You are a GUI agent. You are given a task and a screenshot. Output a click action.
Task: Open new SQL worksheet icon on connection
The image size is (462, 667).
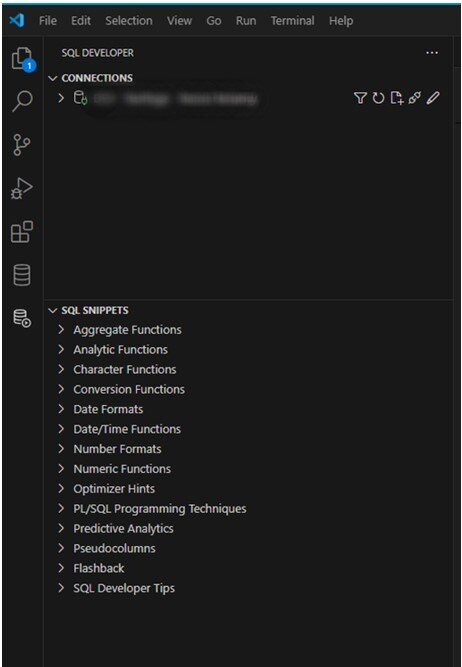(396, 98)
